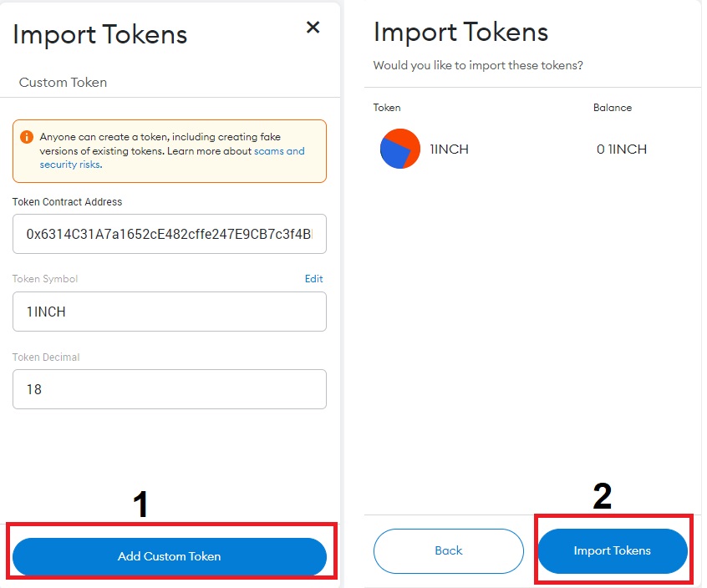Click Add Custom Token button

click(170, 556)
